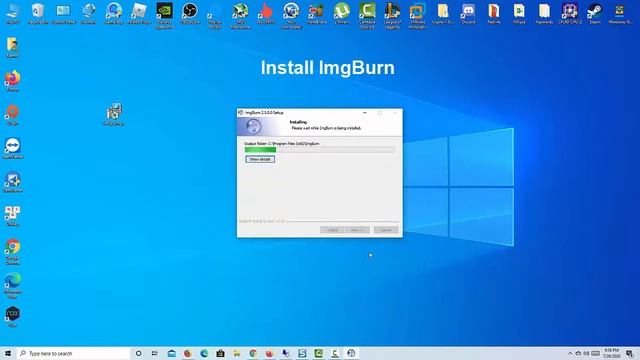Image resolution: width=640 pixels, height=360 pixels.
Task: Click Show details in ImgBurn Setup
Action: [x=260, y=159]
